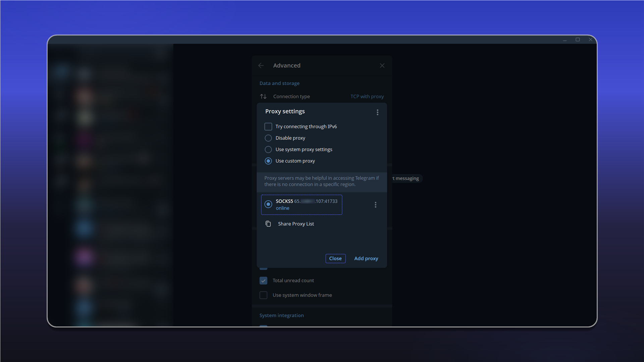The height and width of the screenshot is (362, 644).
Task: Open the SOCKS5 proxy options menu
Action: [375, 205]
